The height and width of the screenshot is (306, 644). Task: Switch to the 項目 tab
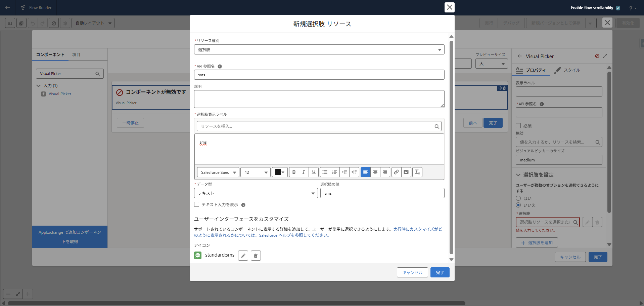(76, 54)
